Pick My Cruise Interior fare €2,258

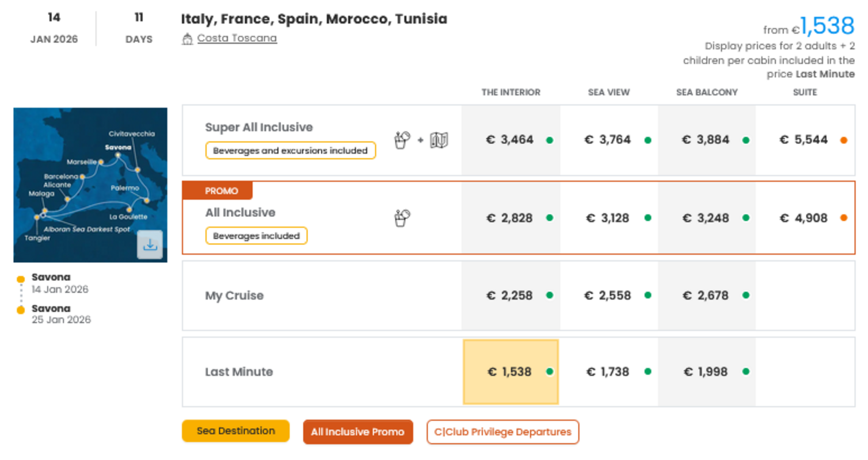coord(510,296)
